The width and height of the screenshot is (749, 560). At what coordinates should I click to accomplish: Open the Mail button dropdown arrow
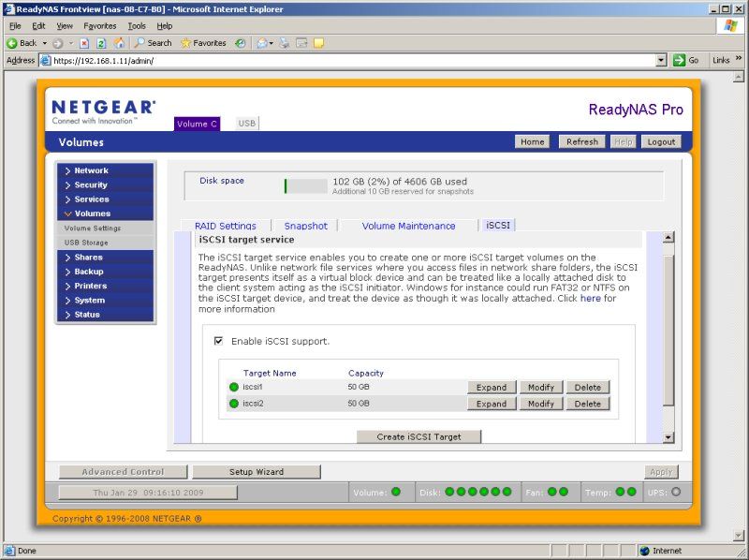pyautogui.click(x=271, y=43)
